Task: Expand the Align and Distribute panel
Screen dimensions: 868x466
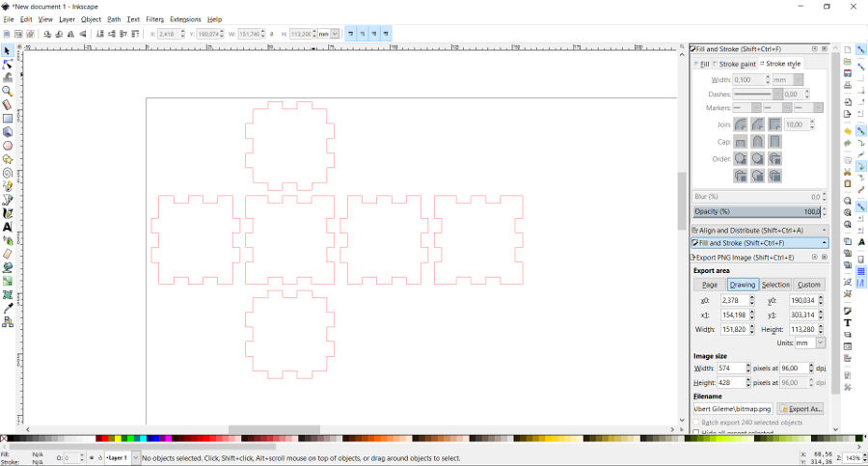Action: [x=759, y=231]
